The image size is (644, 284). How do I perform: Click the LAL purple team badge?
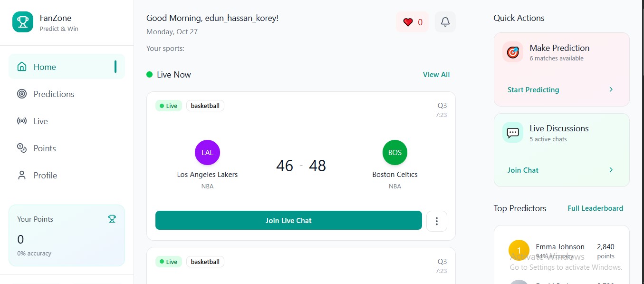[x=207, y=153]
